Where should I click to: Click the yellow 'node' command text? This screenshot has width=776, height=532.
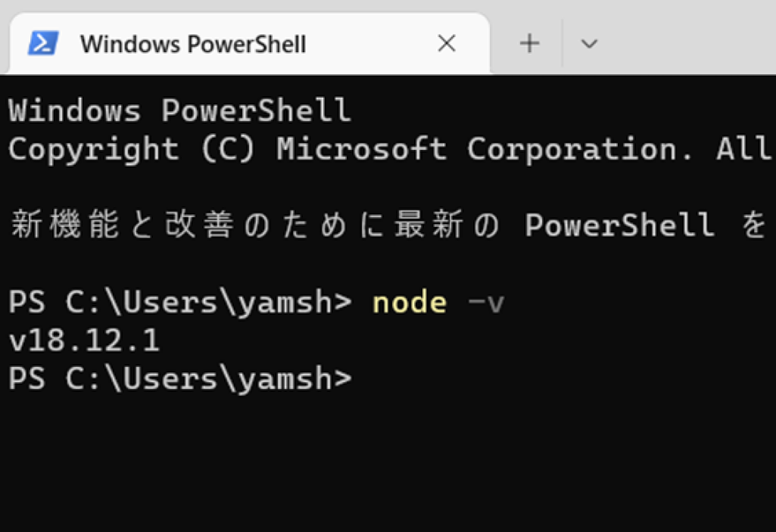tap(410, 303)
